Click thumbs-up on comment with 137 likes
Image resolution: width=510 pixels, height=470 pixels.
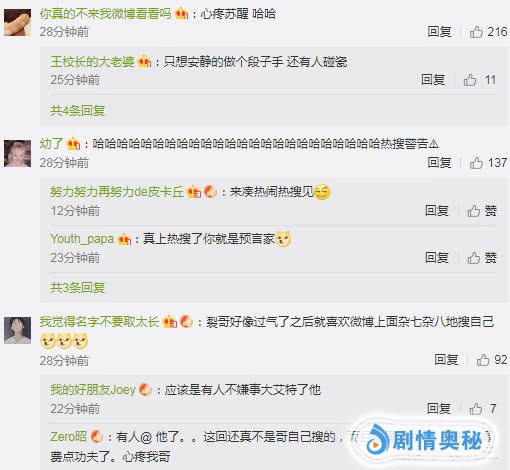(x=476, y=163)
